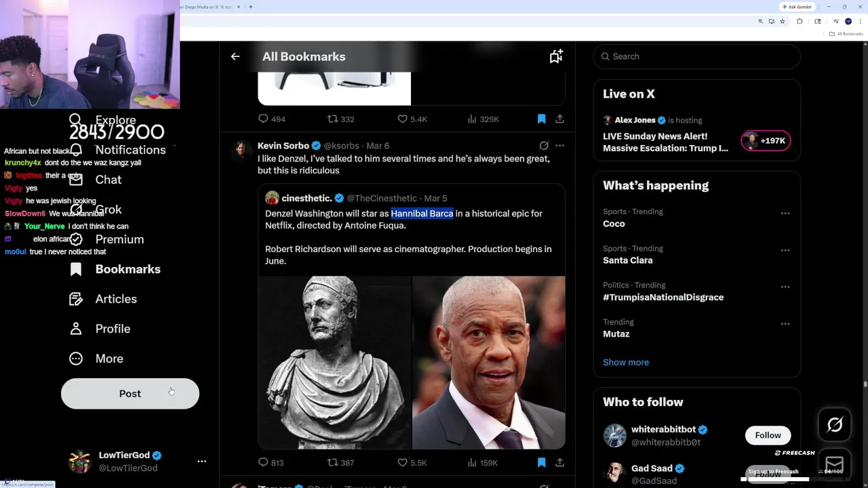This screenshot has height=488, width=868.
Task: Like Kevin Sorbo's post with 5.5K likes
Action: point(412,462)
